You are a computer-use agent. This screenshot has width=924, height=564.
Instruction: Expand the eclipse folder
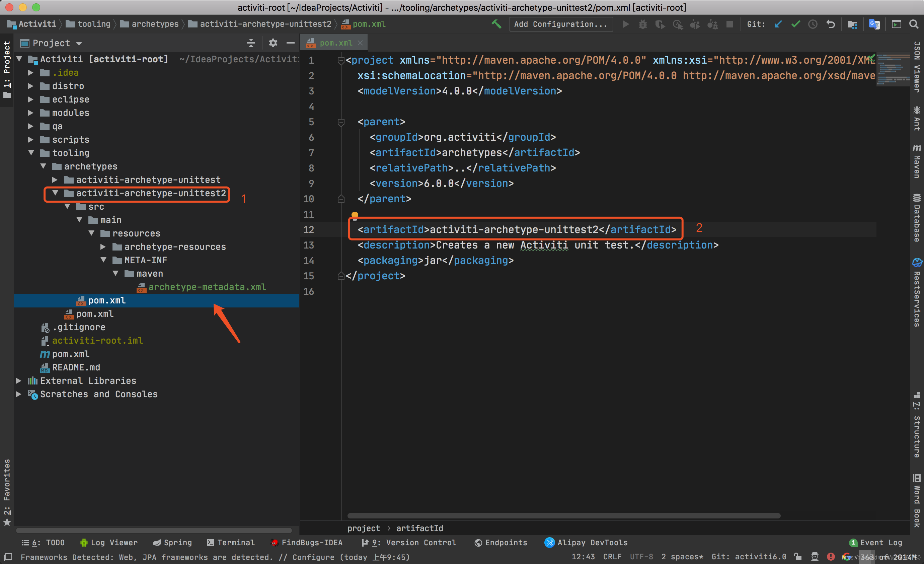tap(31, 99)
